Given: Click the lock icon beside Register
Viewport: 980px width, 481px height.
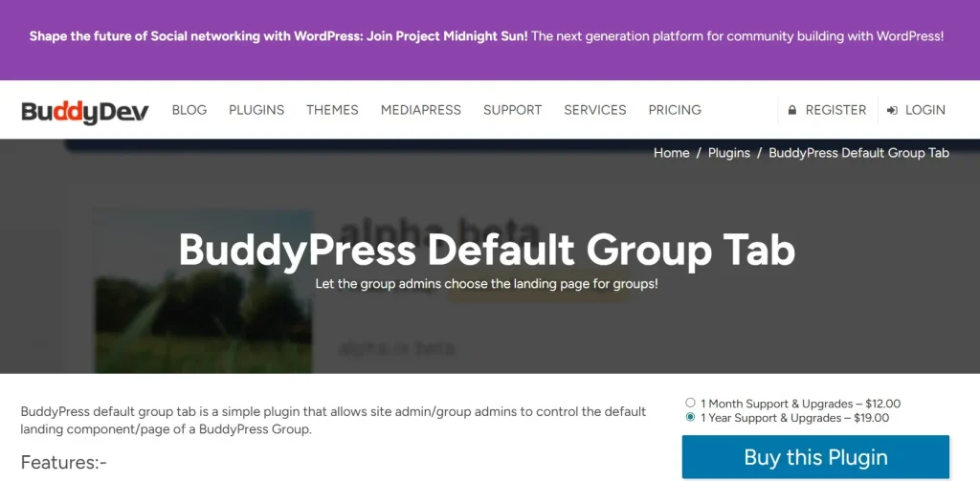Looking at the screenshot, I should coord(792,111).
